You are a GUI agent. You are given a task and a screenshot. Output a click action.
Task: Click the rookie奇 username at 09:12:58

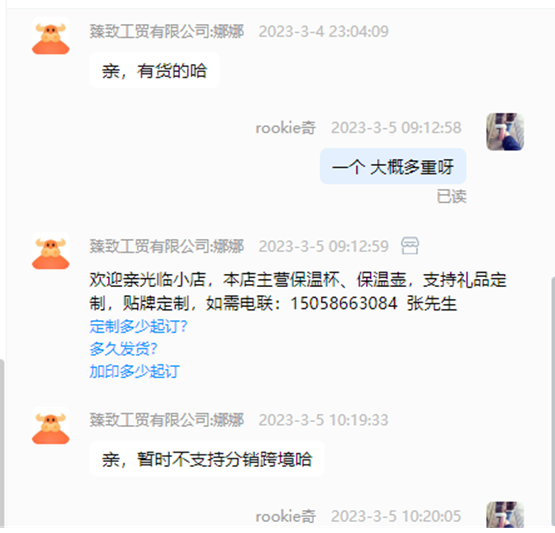click(x=286, y=128)
